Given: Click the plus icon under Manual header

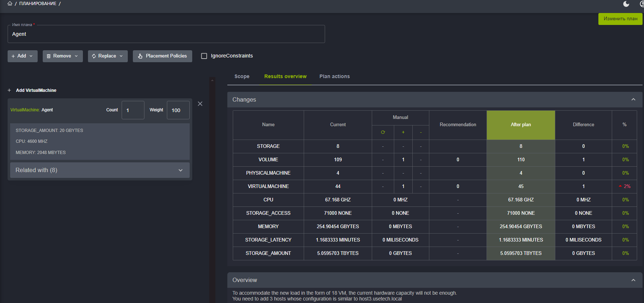Looking at the screenshot, I should [403, 132].
